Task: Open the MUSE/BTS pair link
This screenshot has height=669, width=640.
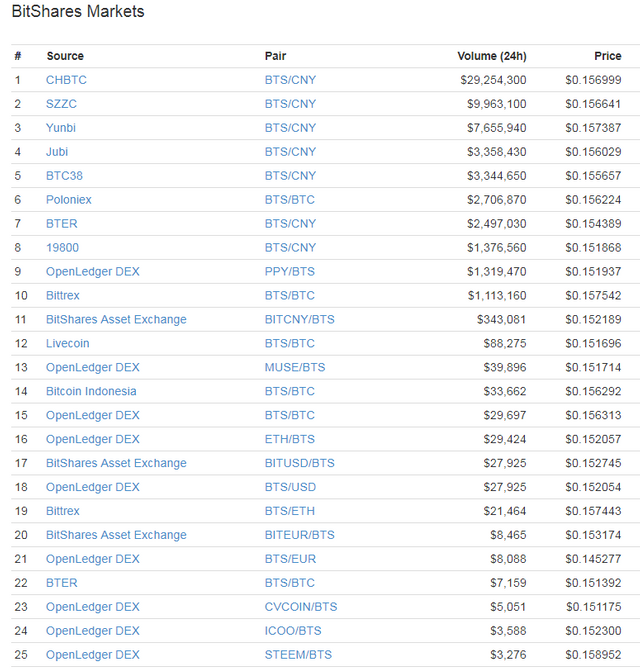Action: [295, 367]
